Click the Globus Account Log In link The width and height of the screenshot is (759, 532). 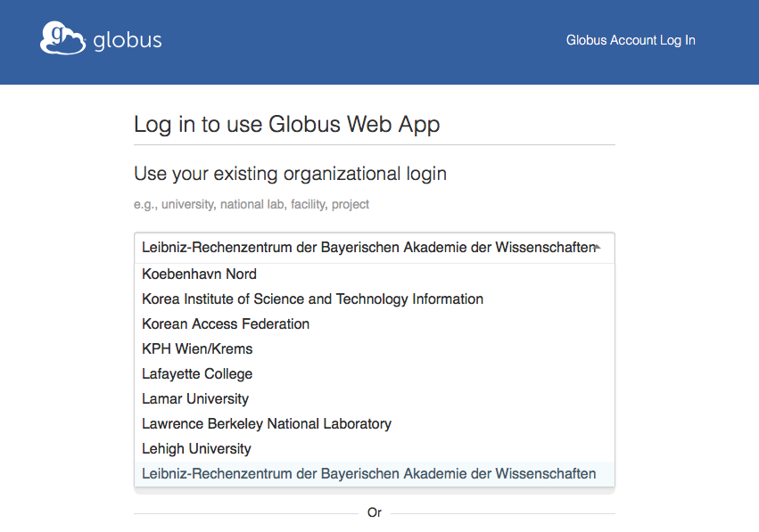point(631,40)
